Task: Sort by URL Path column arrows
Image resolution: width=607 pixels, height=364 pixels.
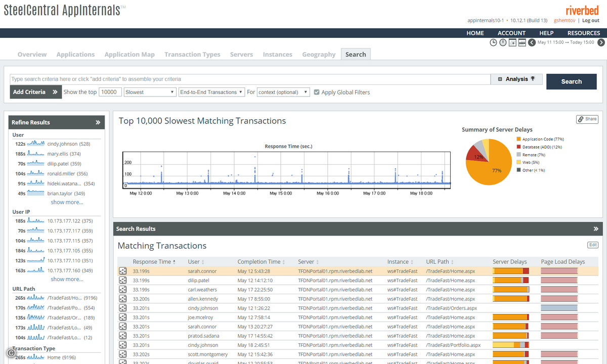Action: (453, 262)
